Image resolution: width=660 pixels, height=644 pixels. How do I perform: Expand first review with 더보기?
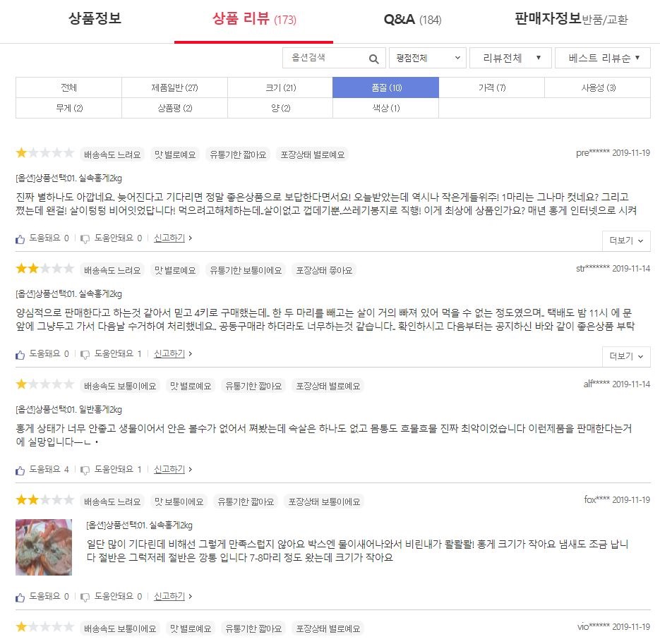click(626, 241)
